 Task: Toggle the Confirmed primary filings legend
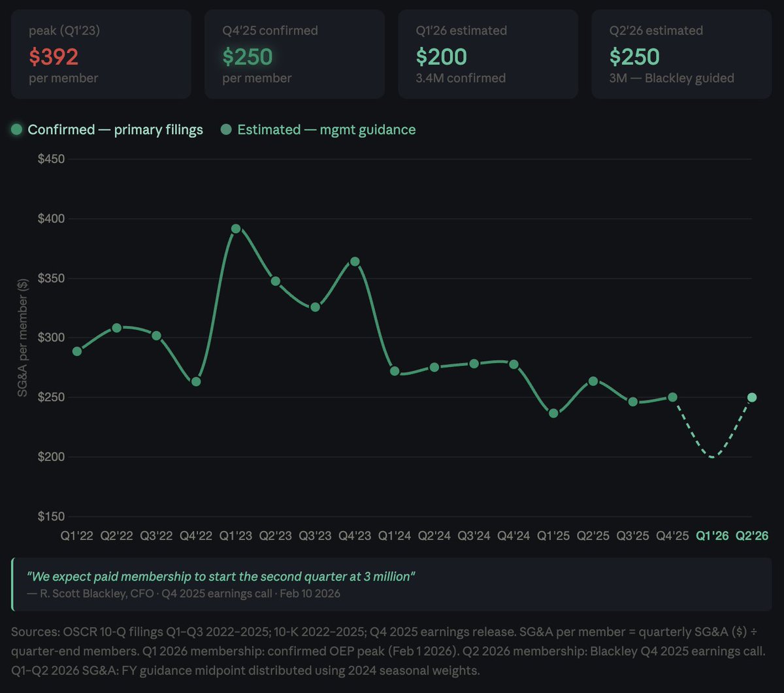pos(107,129)
